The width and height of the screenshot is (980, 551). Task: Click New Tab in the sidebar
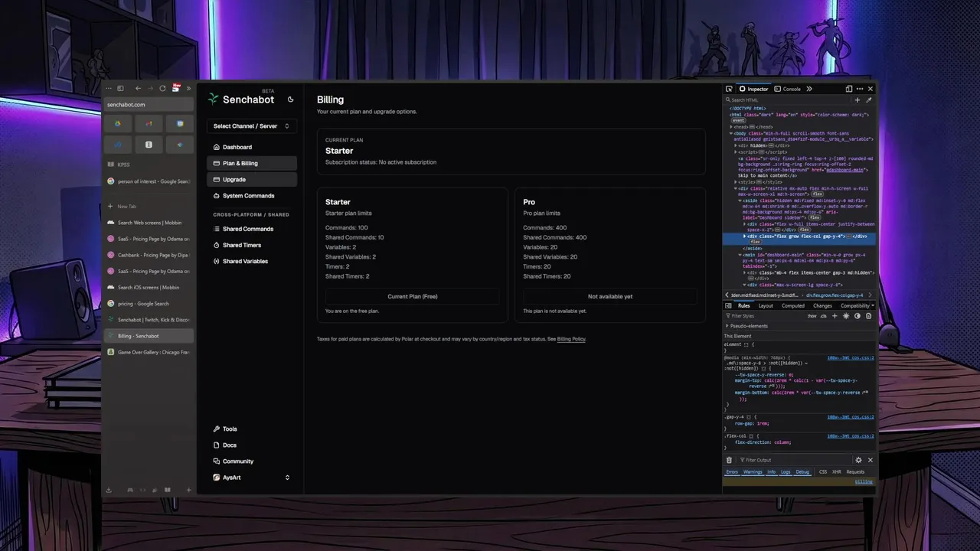point(149,207)
